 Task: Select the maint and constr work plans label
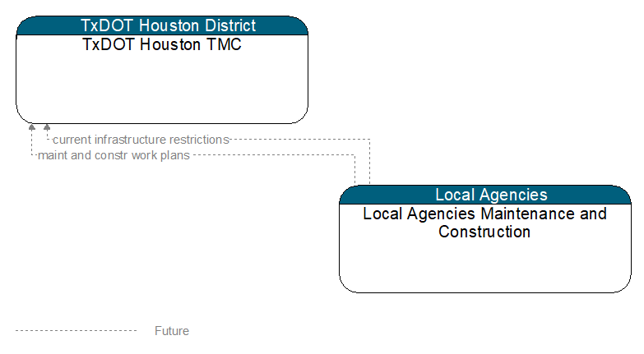pos(114,155)
